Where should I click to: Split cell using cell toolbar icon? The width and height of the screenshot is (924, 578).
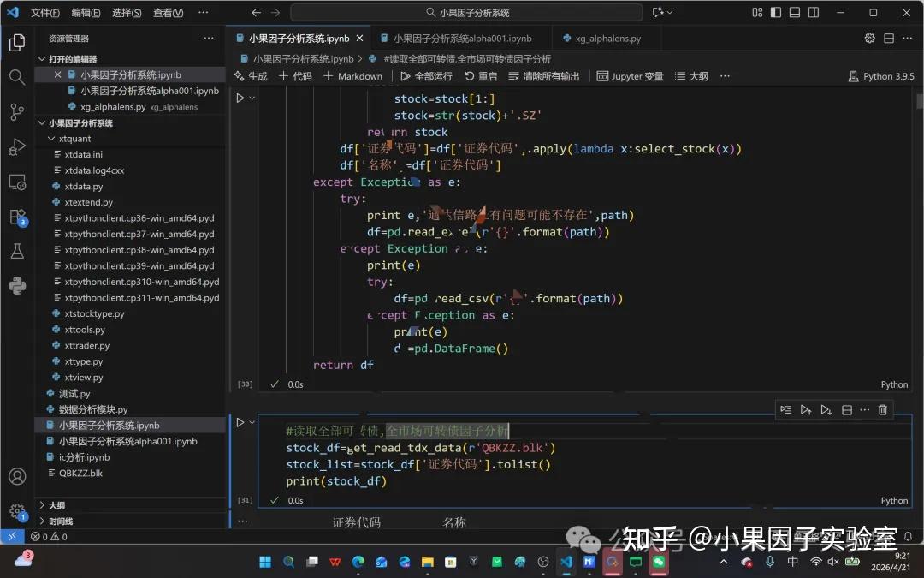[847, 410]
